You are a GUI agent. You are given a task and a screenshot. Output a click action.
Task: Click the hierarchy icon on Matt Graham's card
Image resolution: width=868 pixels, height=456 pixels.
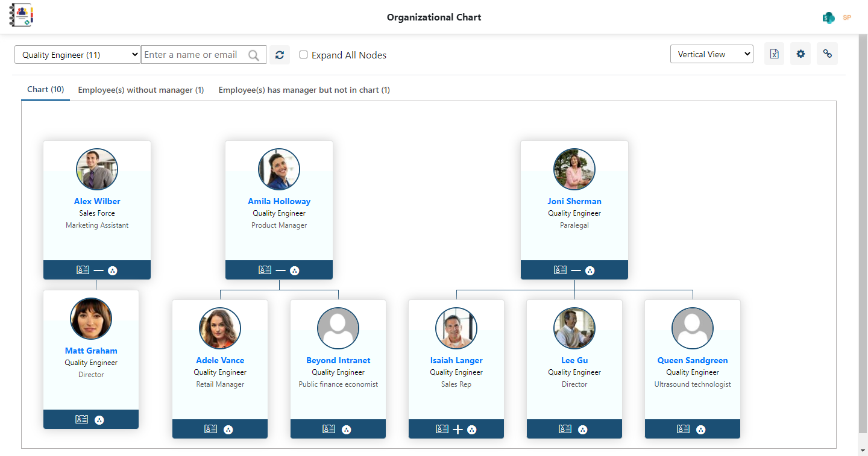[99, 419]
